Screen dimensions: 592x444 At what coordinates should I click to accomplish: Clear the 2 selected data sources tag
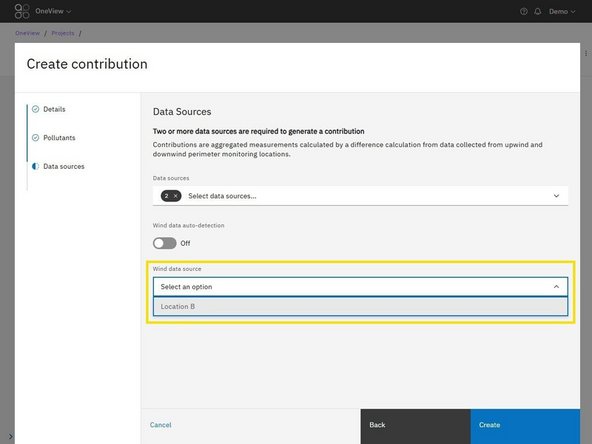(x=175, y=196)
